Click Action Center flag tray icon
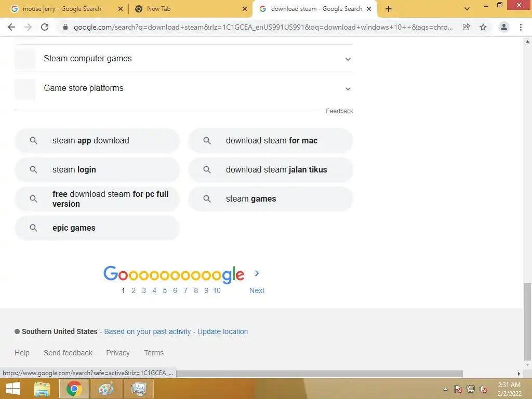532x399 pixels. coord(458,389)
